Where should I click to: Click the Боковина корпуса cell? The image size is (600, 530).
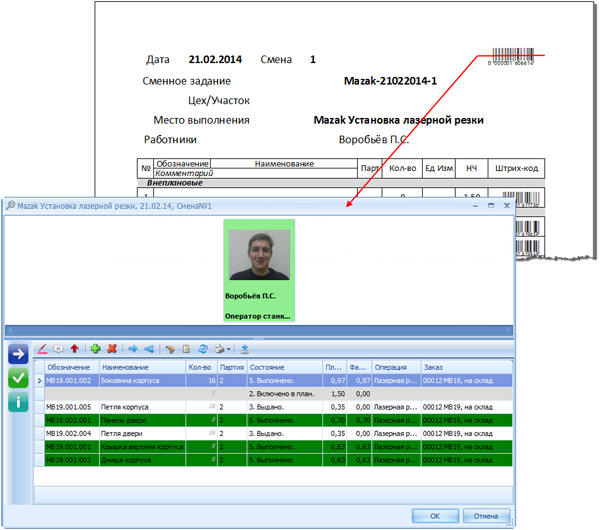142,380
